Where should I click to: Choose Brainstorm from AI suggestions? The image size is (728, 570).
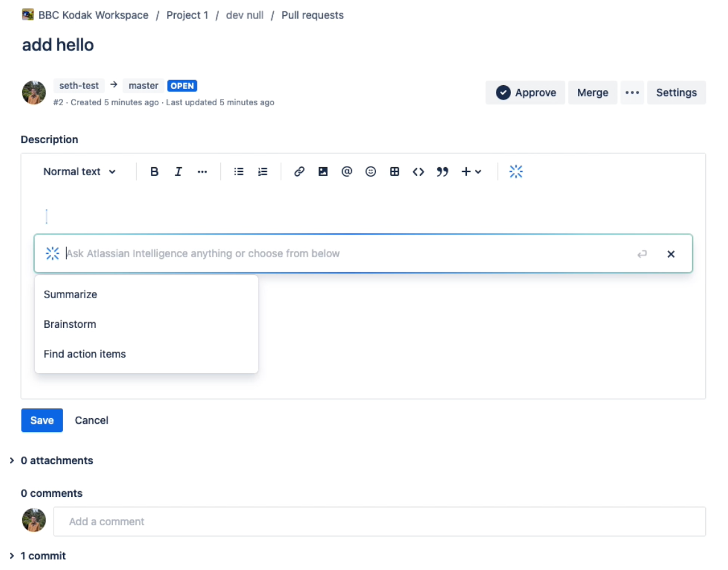(146, 324)
